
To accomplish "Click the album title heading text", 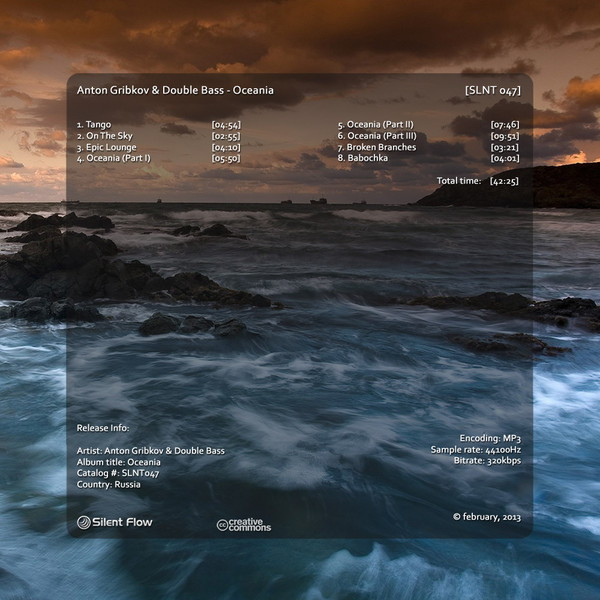I will click(175, 90).
